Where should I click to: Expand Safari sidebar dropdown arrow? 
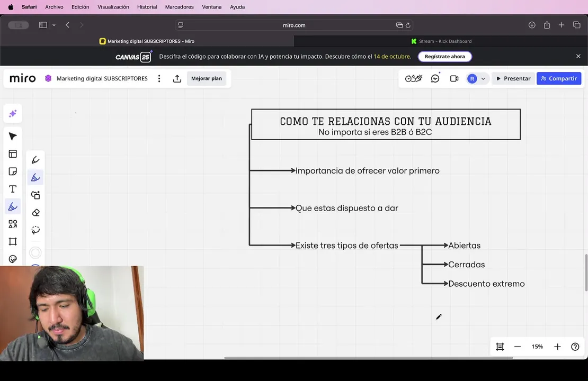[54, 25]
